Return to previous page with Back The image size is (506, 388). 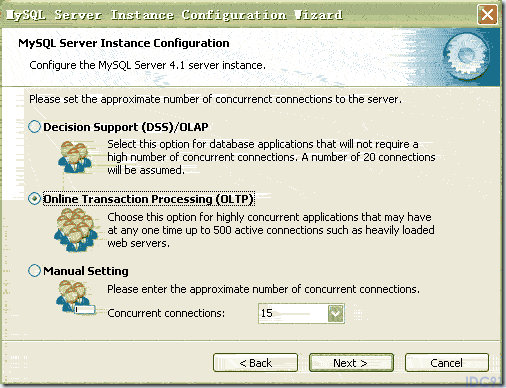(255, 363)
